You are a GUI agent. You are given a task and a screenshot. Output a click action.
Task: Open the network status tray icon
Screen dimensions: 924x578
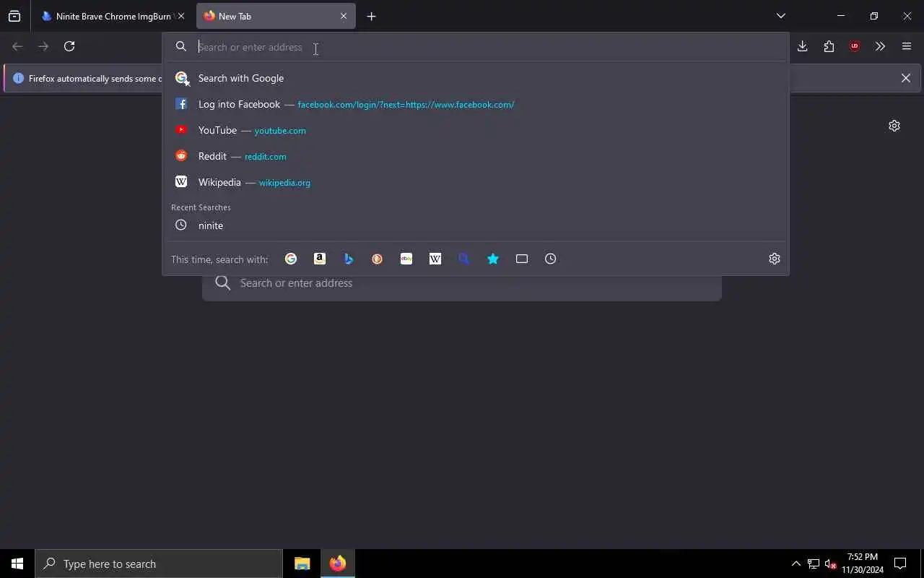click(x=813, y=564)
